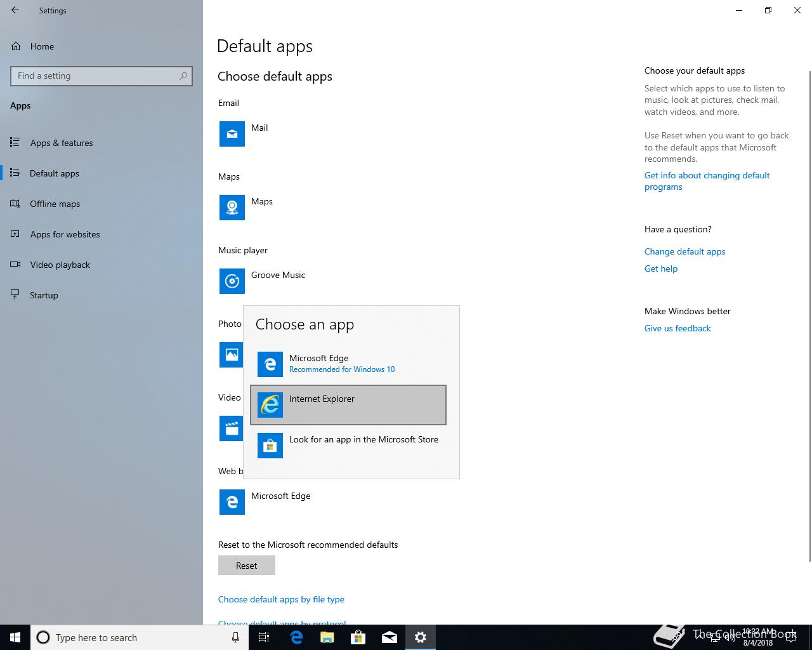Launch Edge from the taskbar
Image resolution: width=812 pixels, height=650 pixels.
click(296, 637)
